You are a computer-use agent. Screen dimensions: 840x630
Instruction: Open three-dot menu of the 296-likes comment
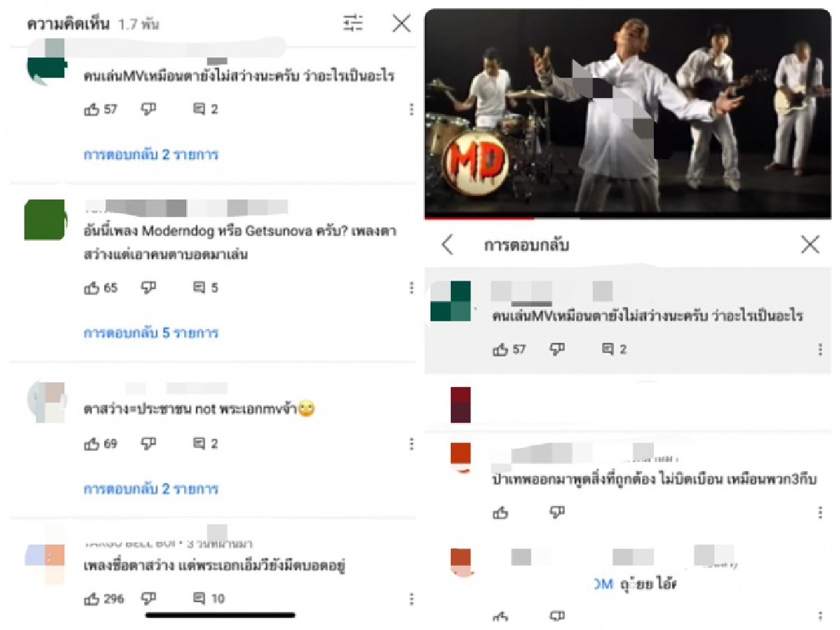(411, 598)
